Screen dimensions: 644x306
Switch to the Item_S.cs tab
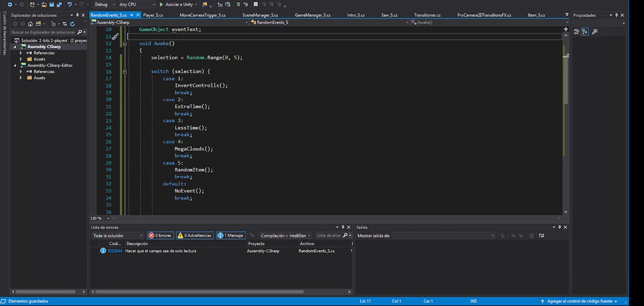click(x=536, y=15)
